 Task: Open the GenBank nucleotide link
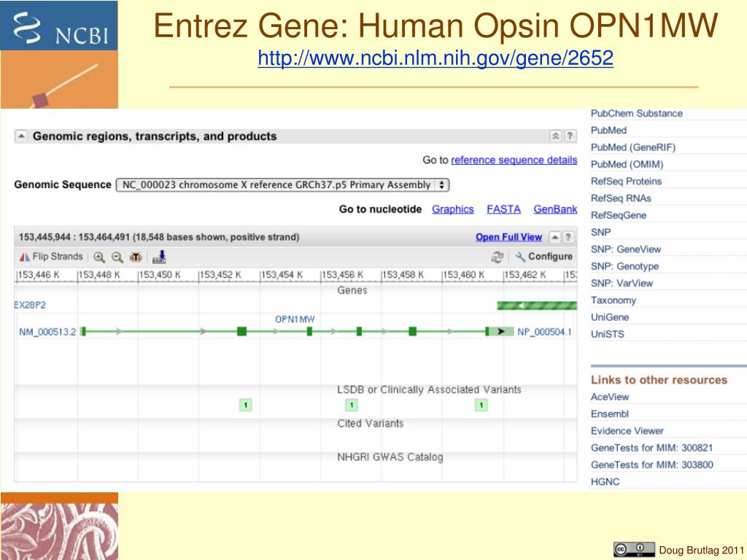555,209
